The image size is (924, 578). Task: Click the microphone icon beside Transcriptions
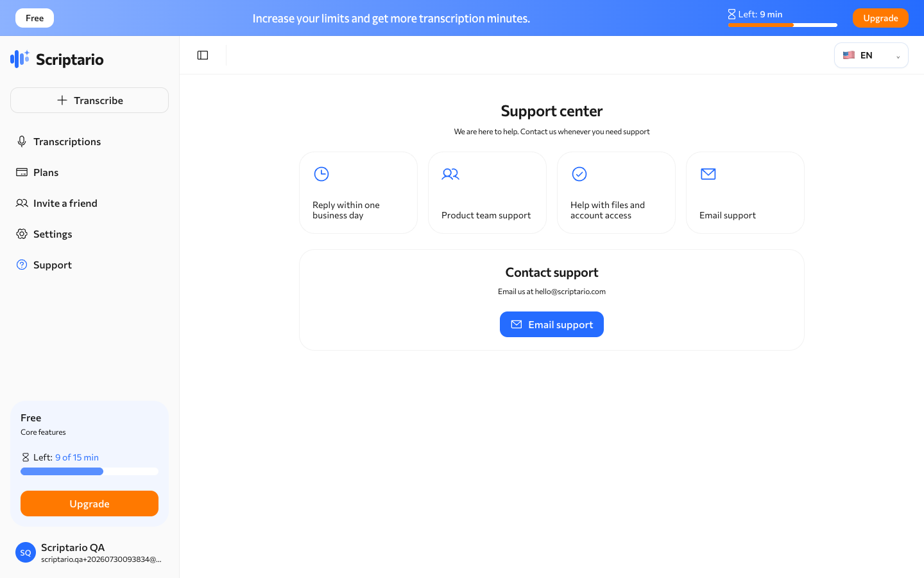(22, 141)
